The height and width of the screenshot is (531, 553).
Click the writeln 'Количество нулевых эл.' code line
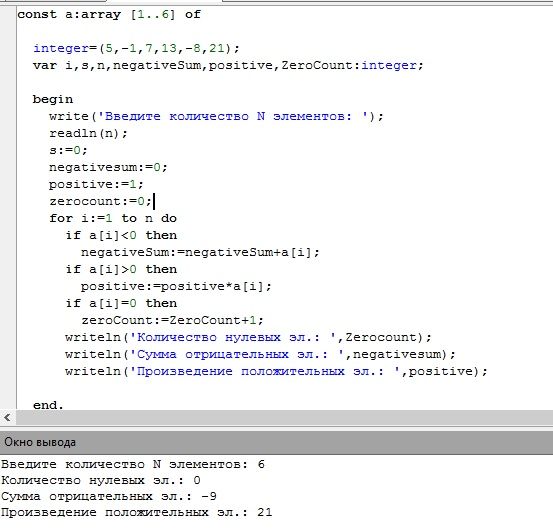[248, 337]
